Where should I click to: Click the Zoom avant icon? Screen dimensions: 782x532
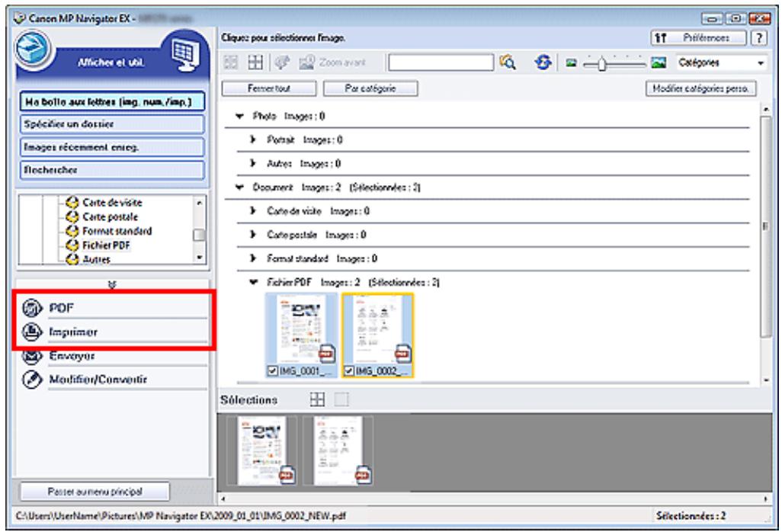pyautogui.click(x=306, y=62)
